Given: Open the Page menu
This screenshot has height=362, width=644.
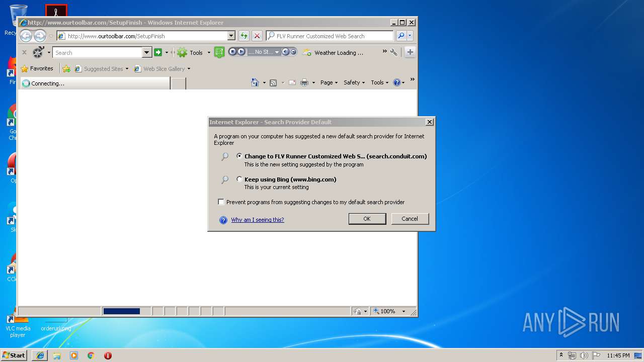Looking at the screenshot, I should coord(329,82).
